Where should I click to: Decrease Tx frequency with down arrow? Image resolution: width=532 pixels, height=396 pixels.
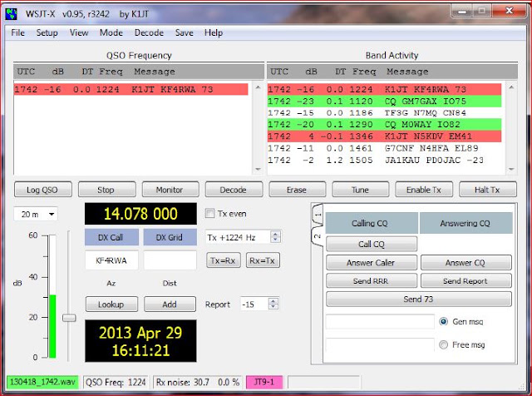point(275,240)
